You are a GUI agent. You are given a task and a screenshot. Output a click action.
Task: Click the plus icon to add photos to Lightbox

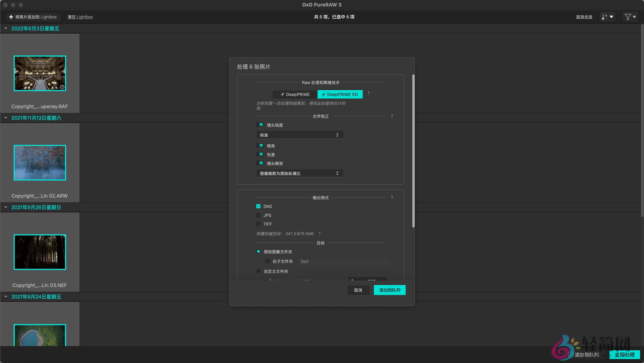pyautogui.click(x=11, y=17)
